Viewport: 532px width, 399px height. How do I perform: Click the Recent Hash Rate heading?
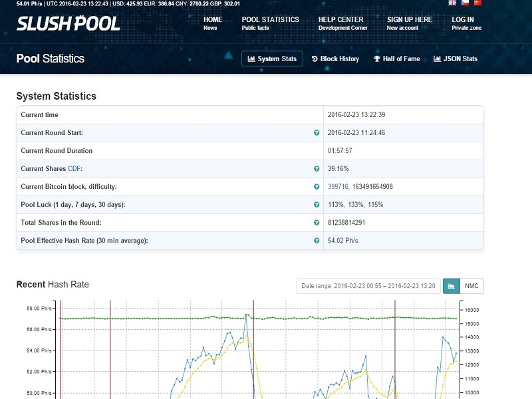coord(53,285)
